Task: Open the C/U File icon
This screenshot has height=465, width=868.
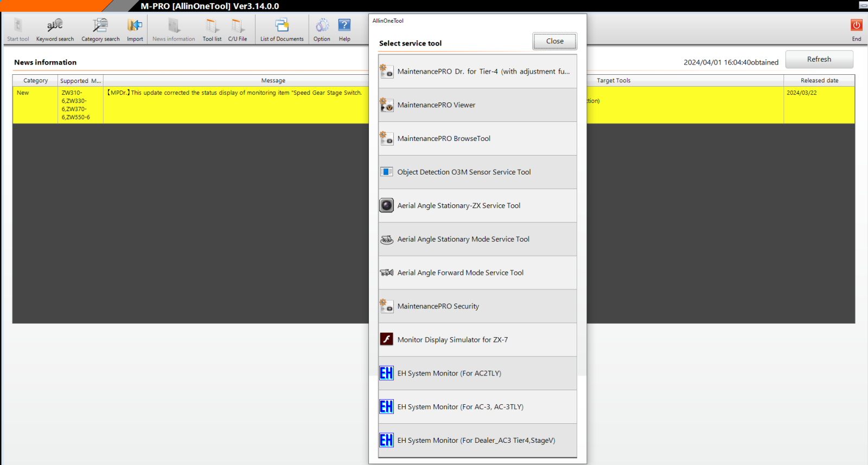Action: 237,30
